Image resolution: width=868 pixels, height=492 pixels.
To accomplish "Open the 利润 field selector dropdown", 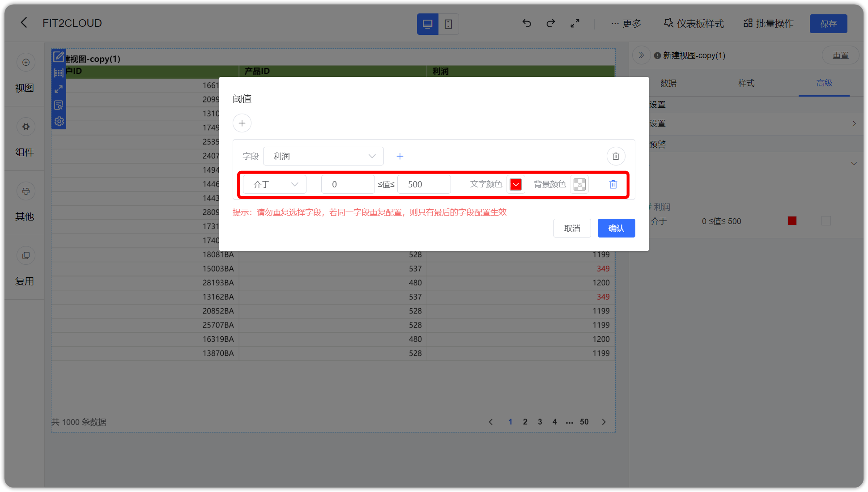I will pyautogui.click(x=323, y=156).
